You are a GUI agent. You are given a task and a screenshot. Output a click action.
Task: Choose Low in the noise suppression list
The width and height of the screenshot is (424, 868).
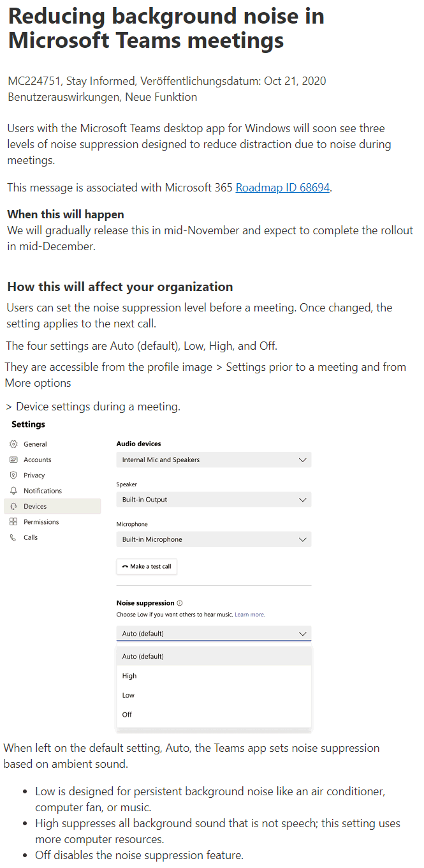pyautogui.click(x=214, y=695)
